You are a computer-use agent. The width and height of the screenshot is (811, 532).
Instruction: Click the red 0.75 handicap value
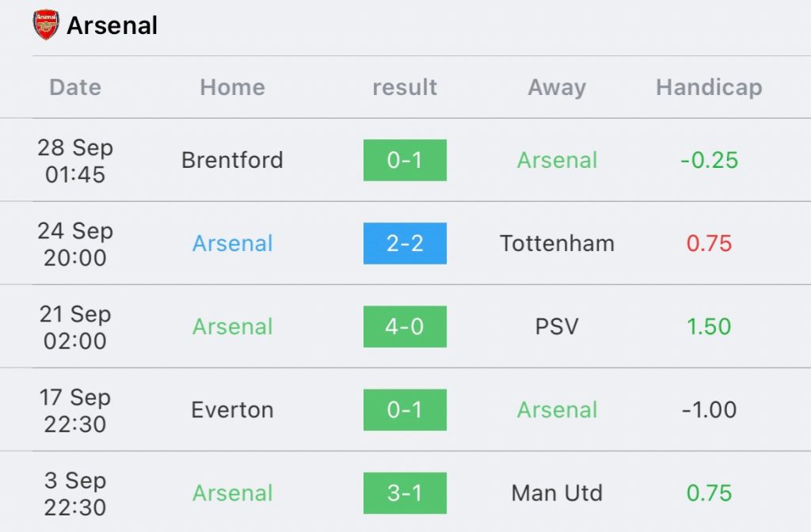[x=709, y=243]
